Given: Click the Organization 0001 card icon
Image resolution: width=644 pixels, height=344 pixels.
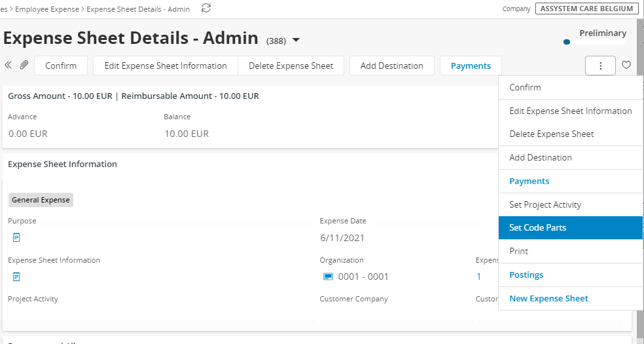Looking at the screenshot, I should pos(328,277).
